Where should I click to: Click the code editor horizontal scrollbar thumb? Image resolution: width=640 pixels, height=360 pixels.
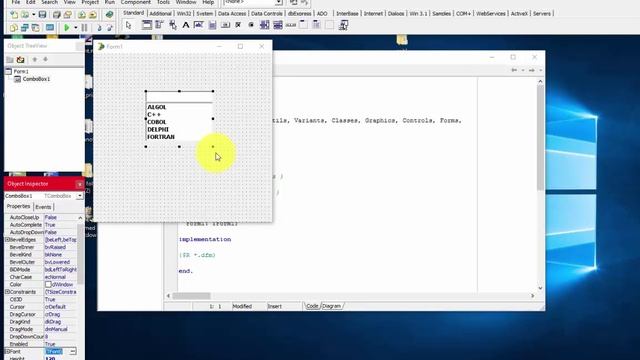click(191, 296)
